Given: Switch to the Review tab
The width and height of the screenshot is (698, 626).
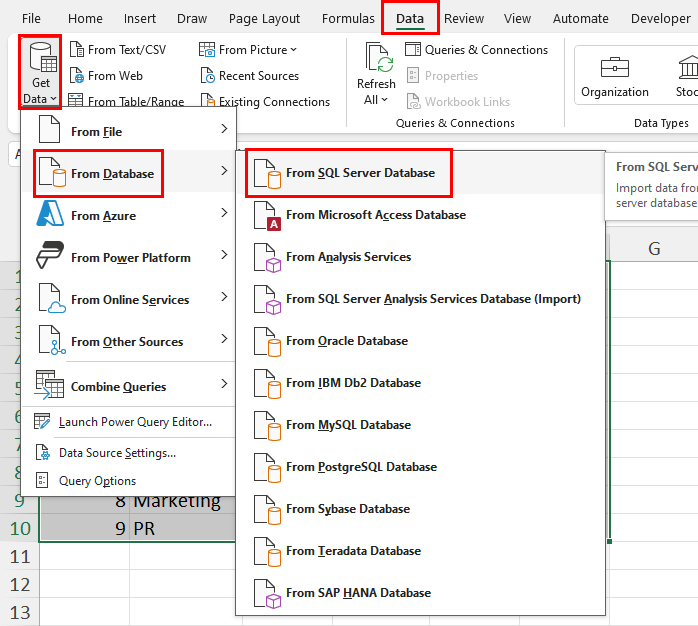Looking at the screenshot, I should pyautogui.click(x=464, y=18).
